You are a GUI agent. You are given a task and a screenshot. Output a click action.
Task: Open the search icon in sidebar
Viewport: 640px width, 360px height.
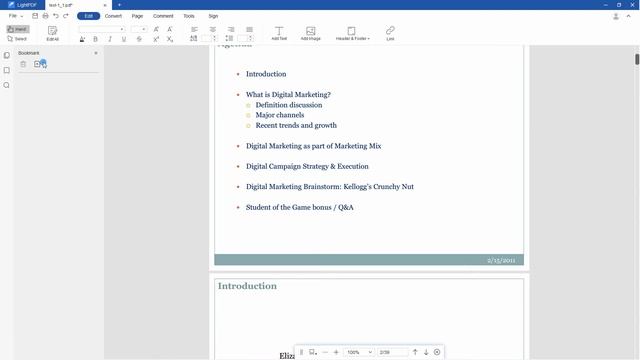[x=7, y=85]
